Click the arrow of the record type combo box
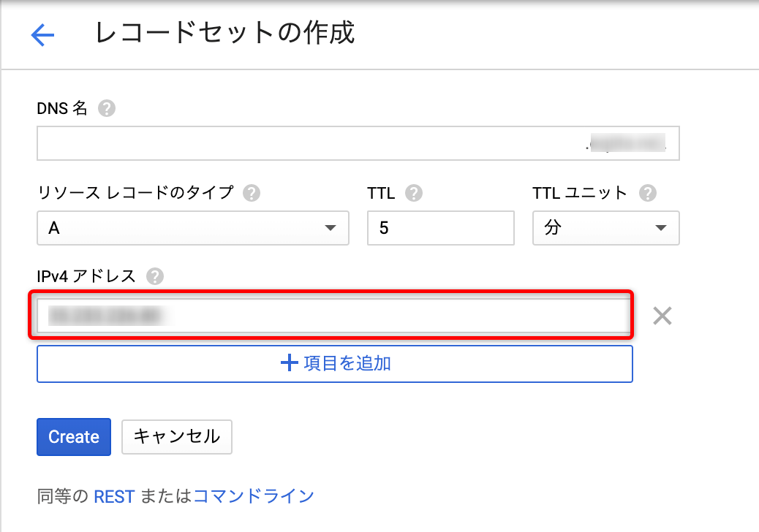 coord(330,228)
